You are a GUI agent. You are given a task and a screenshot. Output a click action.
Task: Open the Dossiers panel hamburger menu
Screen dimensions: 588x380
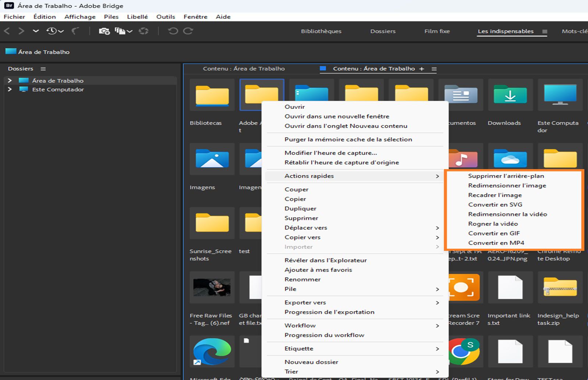(x=43, y=69)
